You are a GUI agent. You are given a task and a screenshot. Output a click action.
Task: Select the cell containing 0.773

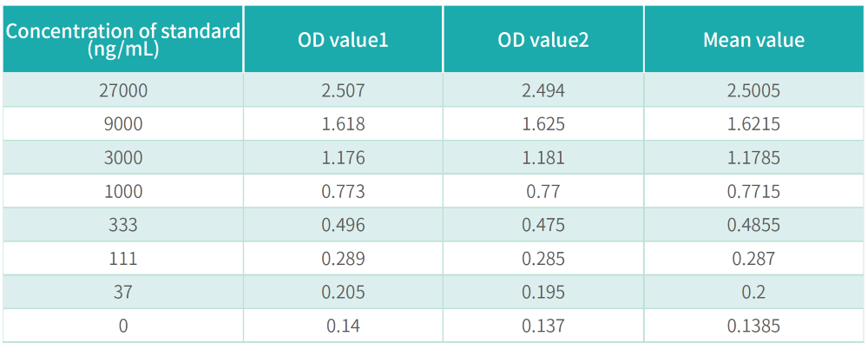tap(343, 191)
